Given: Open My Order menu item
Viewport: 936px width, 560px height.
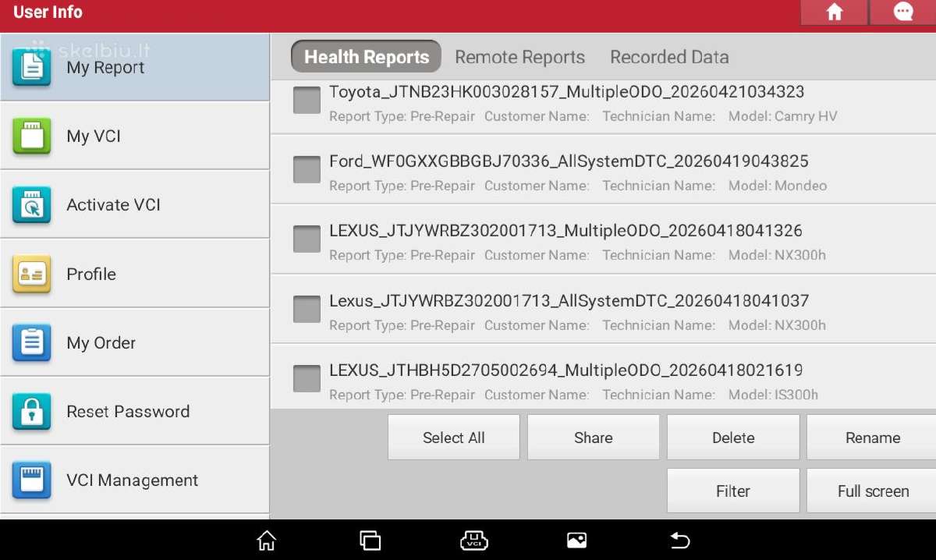Looking at the screenshot, I should pyautogui.click(x=135, y=342).
